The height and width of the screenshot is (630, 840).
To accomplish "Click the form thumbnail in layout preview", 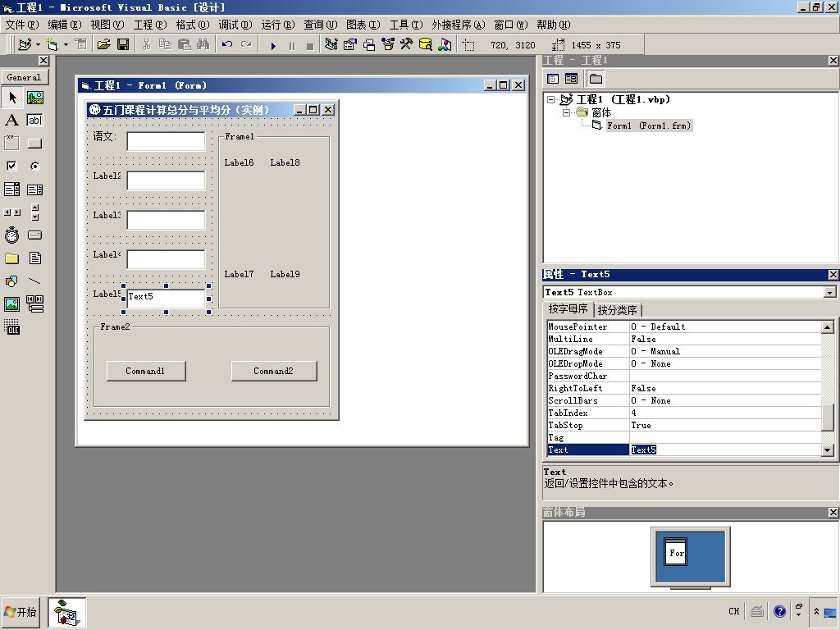I will pos(676,554).
